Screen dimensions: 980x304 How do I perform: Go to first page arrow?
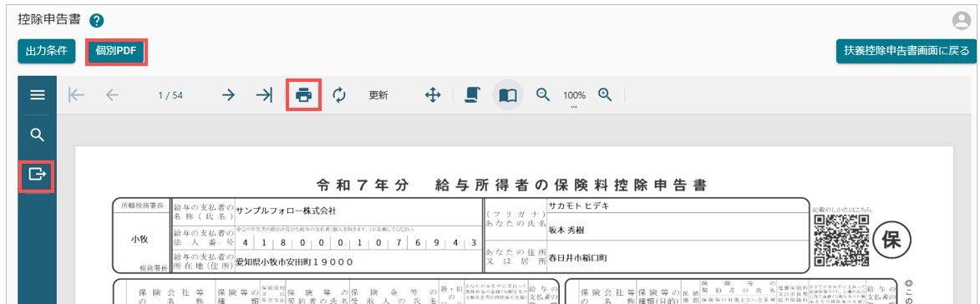76,95
